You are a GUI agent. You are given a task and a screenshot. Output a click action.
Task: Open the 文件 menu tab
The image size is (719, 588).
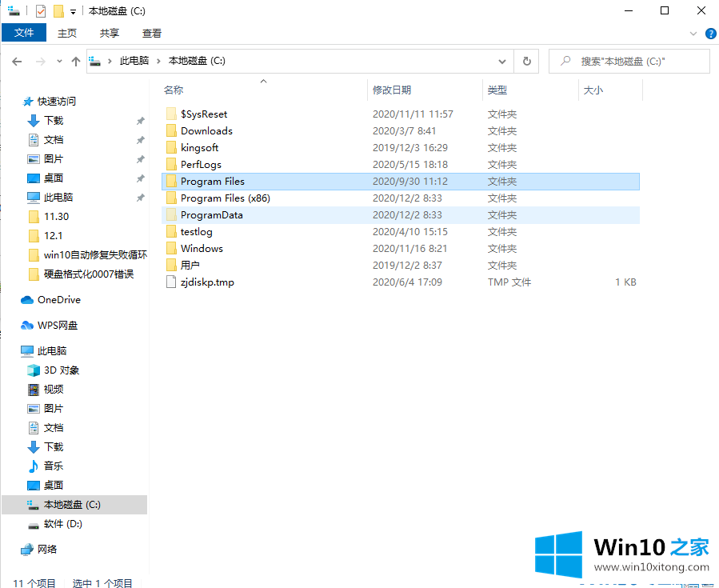click(24, 33)
